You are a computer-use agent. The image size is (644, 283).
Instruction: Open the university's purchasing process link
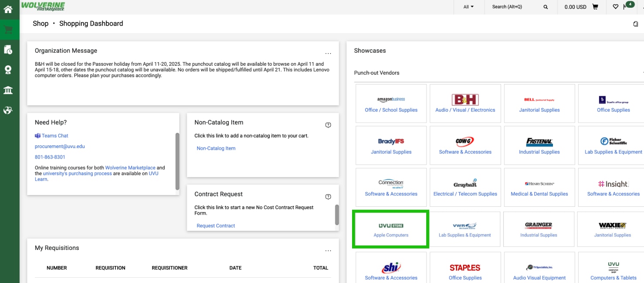[78, 173]
